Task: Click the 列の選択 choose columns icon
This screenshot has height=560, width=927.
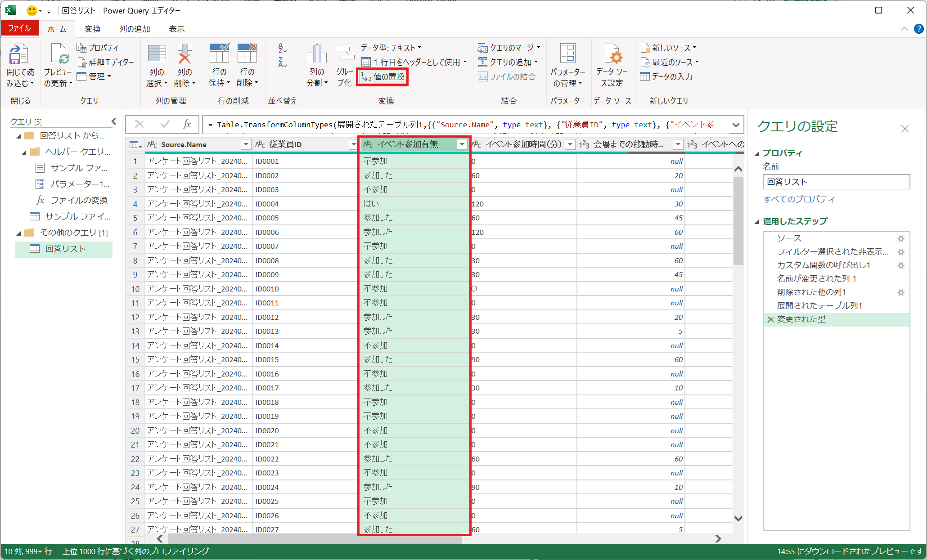Action: coord(157,54)
